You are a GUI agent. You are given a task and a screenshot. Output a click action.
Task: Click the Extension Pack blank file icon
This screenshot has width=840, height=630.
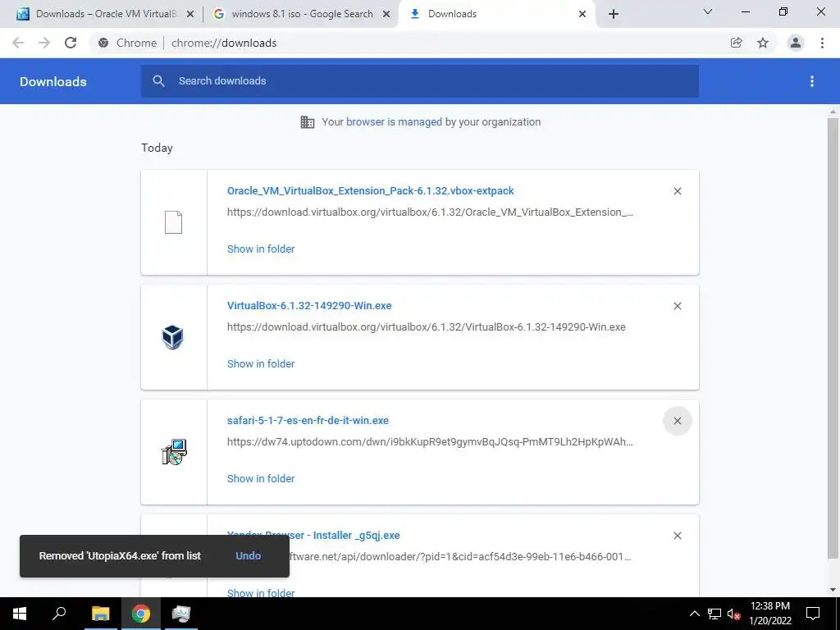click(173, 222)
